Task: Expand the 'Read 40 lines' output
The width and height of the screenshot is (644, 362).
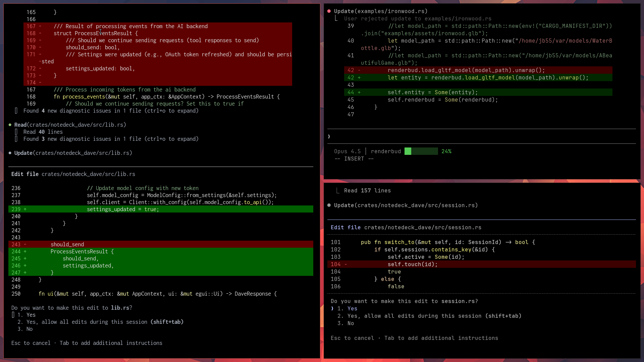Action: pos(43,132)
